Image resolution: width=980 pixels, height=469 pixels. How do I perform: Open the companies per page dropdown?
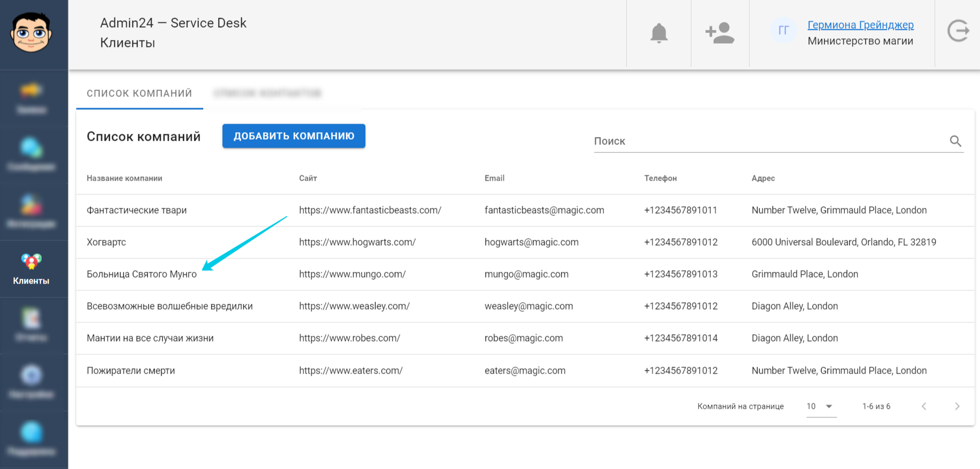tap(821, 406)
